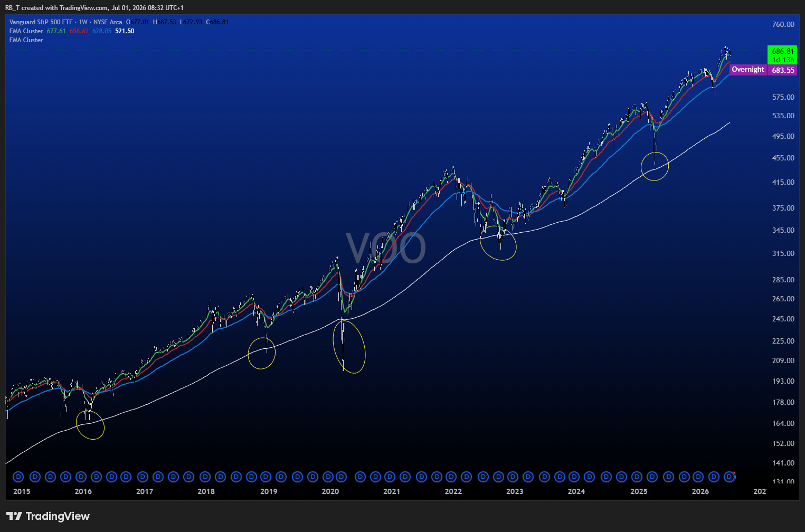
Task: Click the red EMA value 658.62
Action: [x=79, y=31]
